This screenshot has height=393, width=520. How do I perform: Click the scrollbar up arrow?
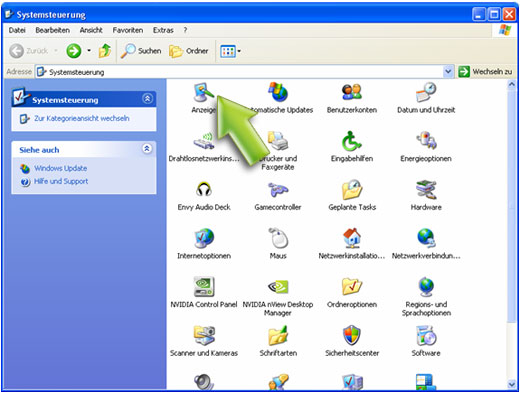[512, 84]
